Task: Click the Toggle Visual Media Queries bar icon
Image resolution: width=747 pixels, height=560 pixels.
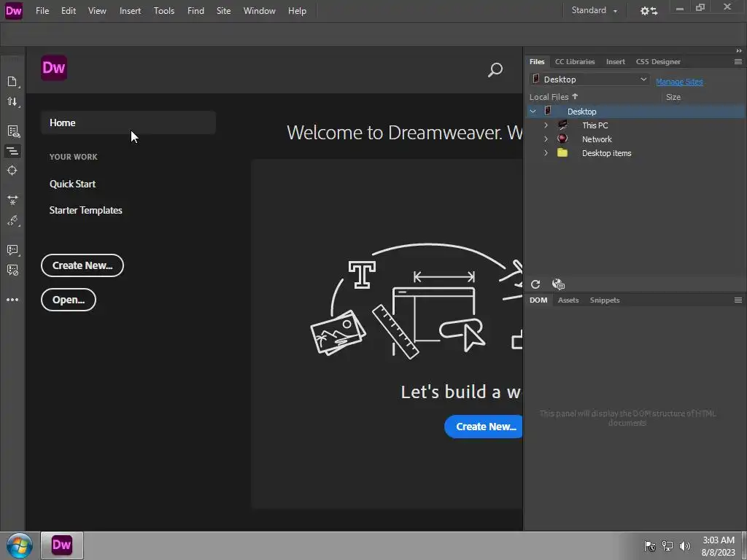Action: [12, 151]
